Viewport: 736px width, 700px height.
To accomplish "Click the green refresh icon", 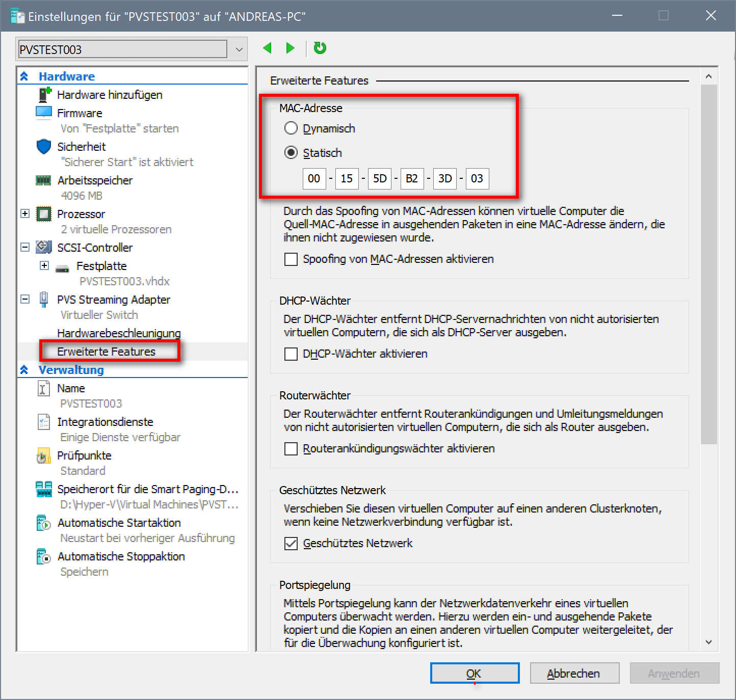I will point(320,48).
